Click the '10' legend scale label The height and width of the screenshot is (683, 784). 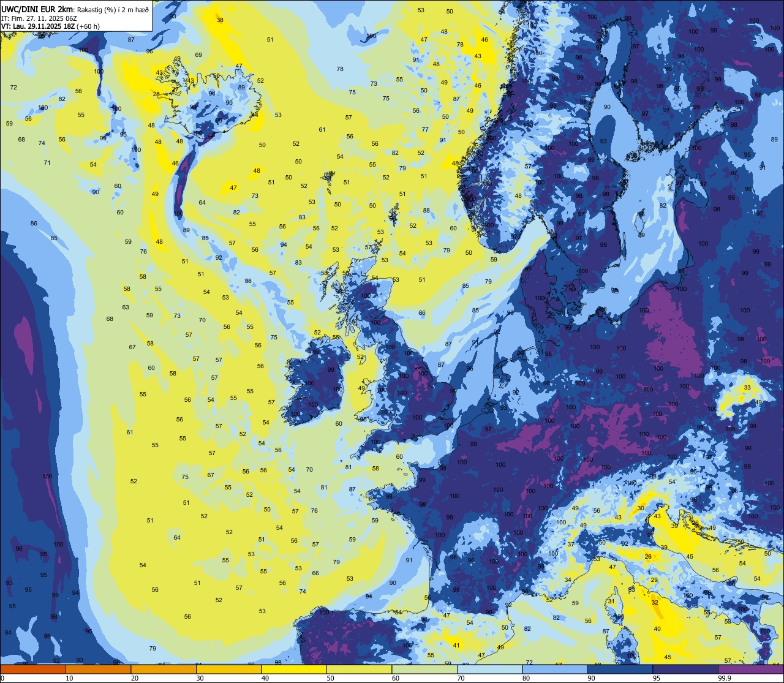69,678
